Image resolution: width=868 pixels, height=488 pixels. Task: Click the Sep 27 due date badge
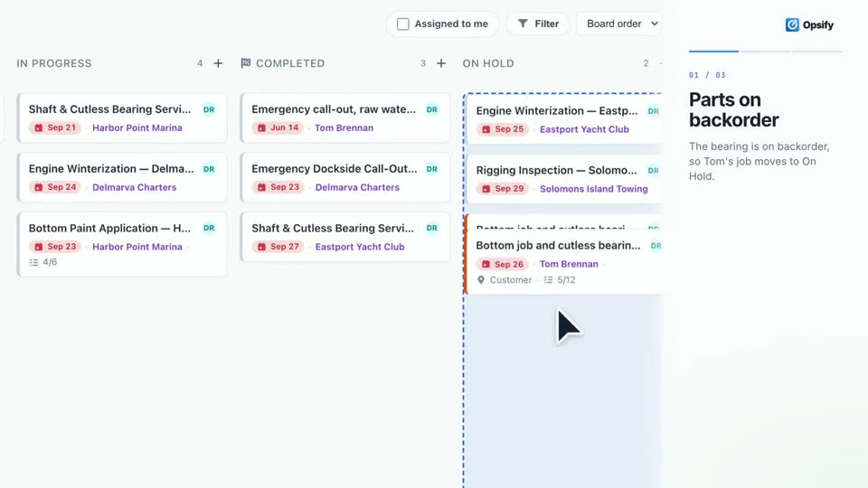point(278,247)
